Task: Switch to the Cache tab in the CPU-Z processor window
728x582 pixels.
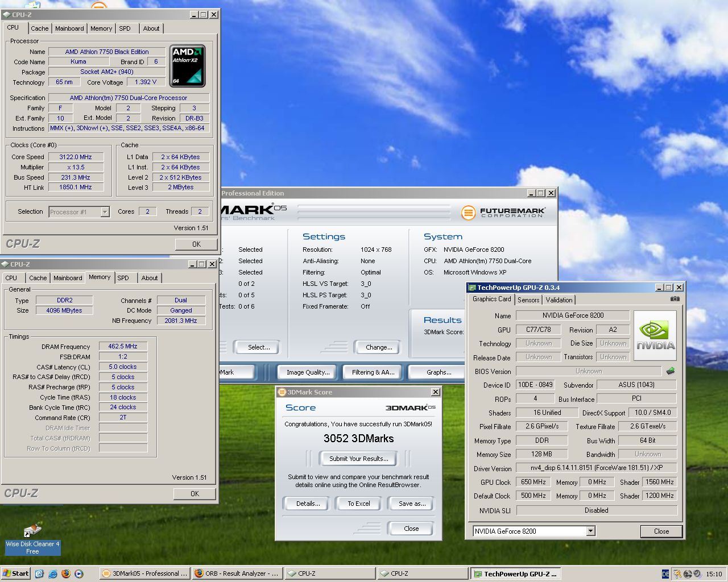Action: click(x=40, y=28)
